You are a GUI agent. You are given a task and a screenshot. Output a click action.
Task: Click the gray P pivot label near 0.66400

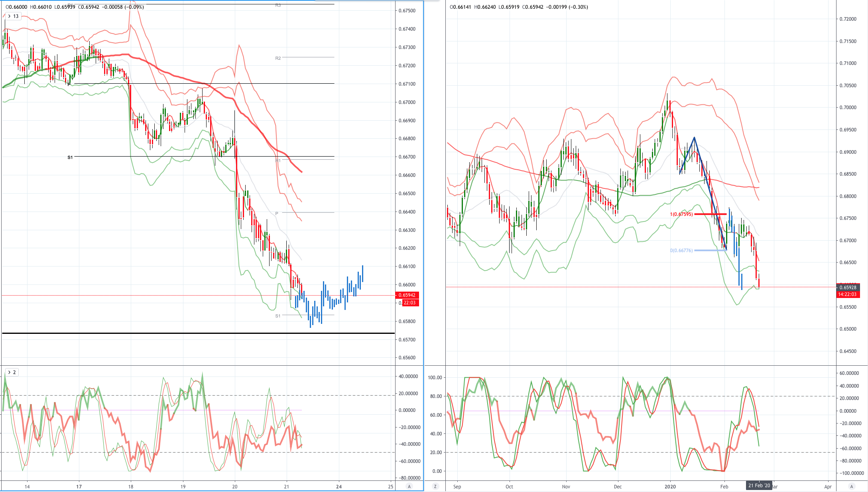[x=277, y=214]
